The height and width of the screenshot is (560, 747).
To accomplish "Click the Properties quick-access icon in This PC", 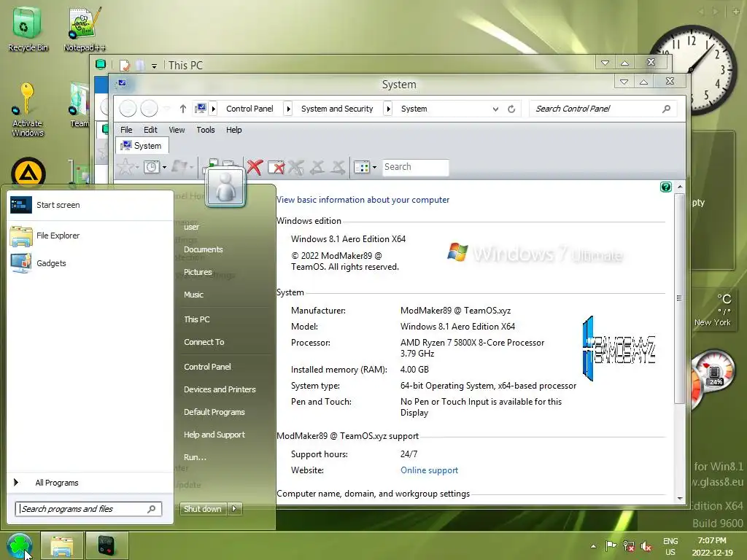I will click(x=125, y=65).
